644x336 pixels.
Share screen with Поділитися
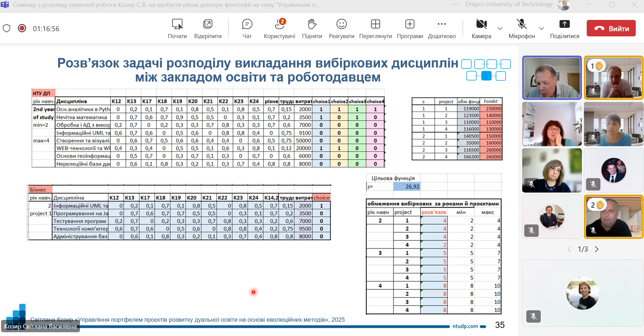click(564, 28)
